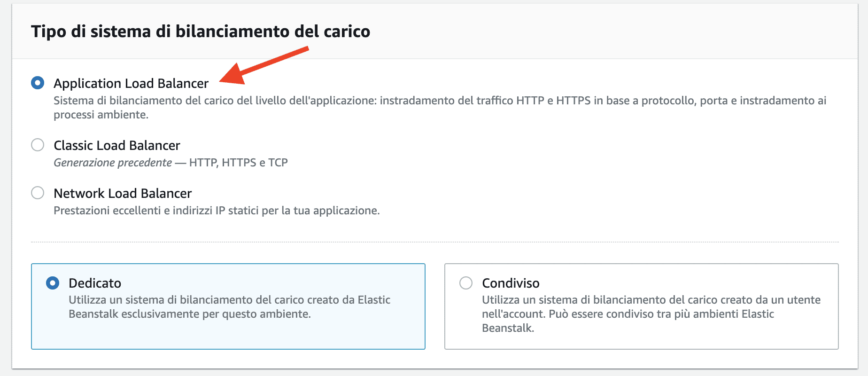868x376 pixels.
Task: Click the radio circle next to Condiviso
Action: click(466, 283)
